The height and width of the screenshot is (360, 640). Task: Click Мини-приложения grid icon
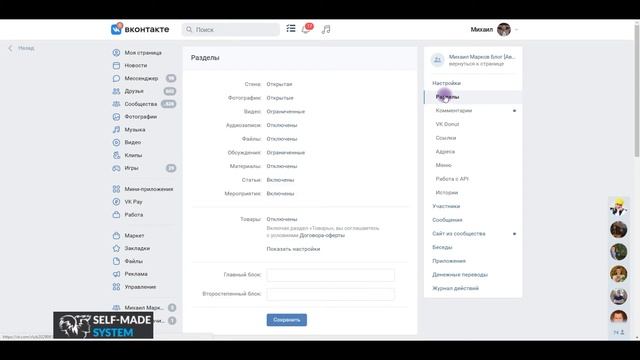116,189
